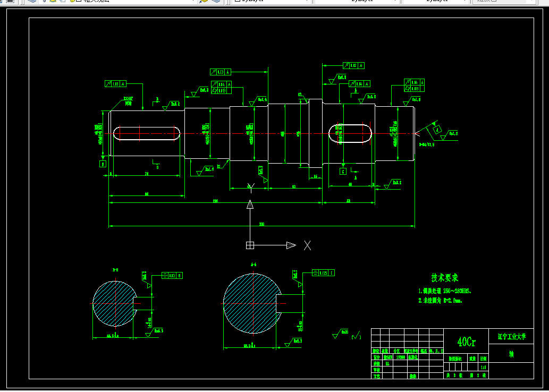
Task: Click the part name 轴 in title block
Action: tap(511, 354)
